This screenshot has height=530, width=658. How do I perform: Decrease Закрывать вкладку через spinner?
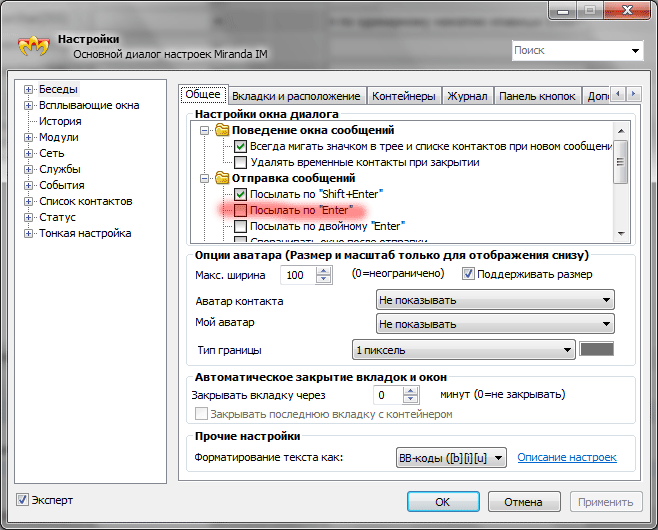click(410, 399)
